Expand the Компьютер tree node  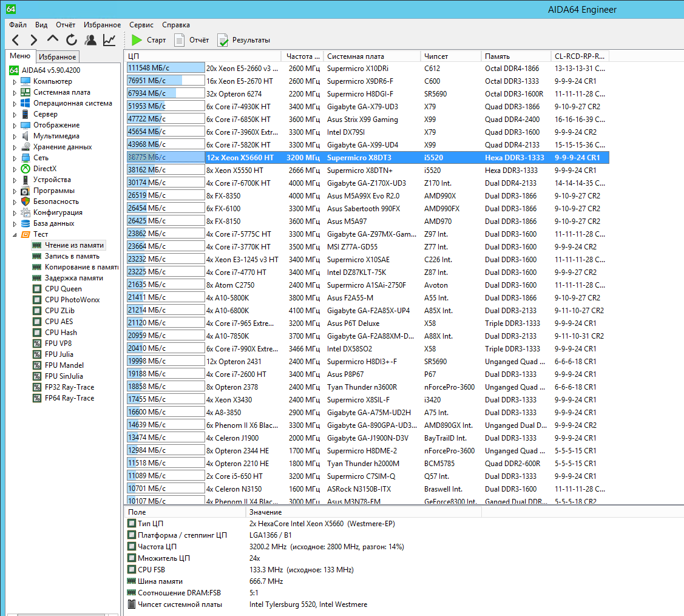(x=15, y=81)
